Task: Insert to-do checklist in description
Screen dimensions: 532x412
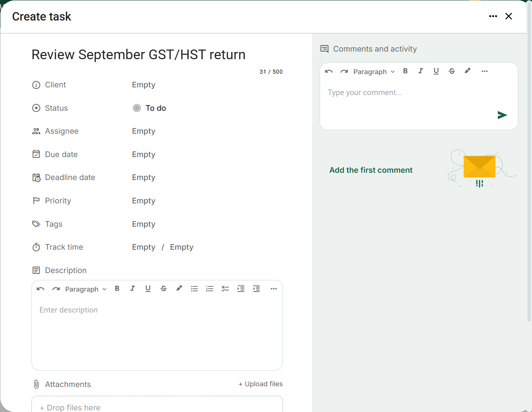Action: tap(225, 288)
